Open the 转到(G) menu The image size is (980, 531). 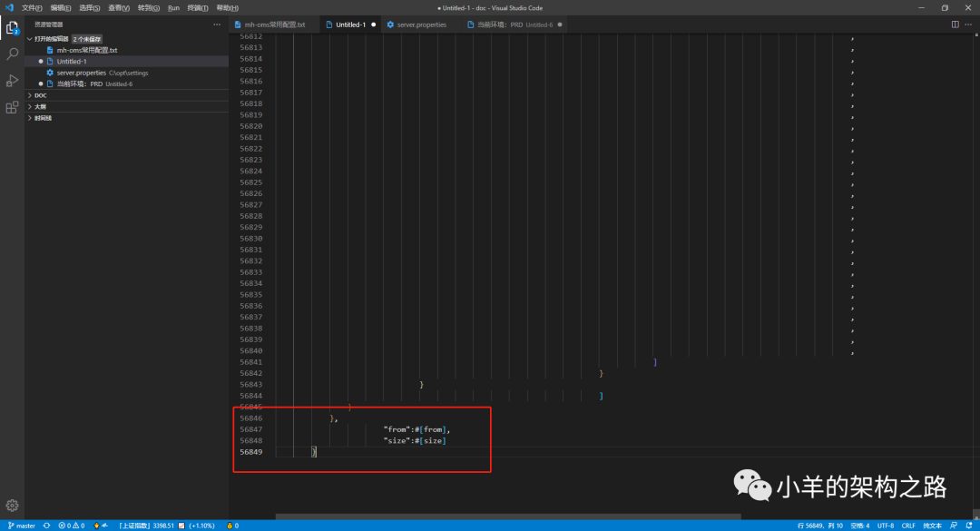[148, 8]
